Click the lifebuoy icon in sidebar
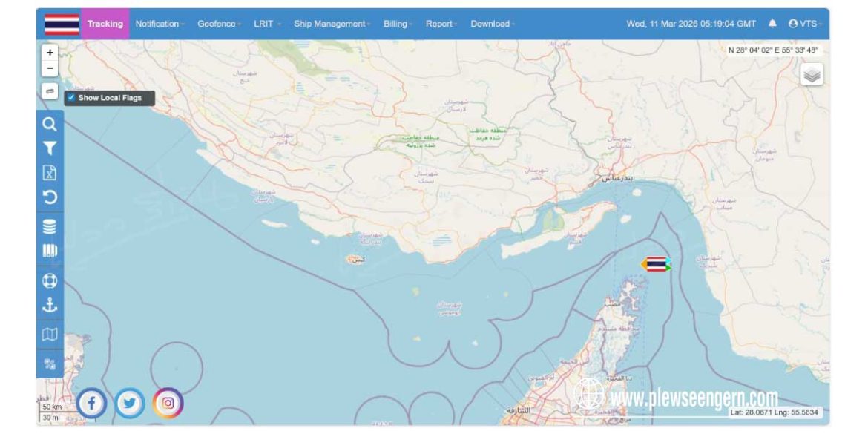Viewport: 868px width, 434px height. [x=50, y=281]
